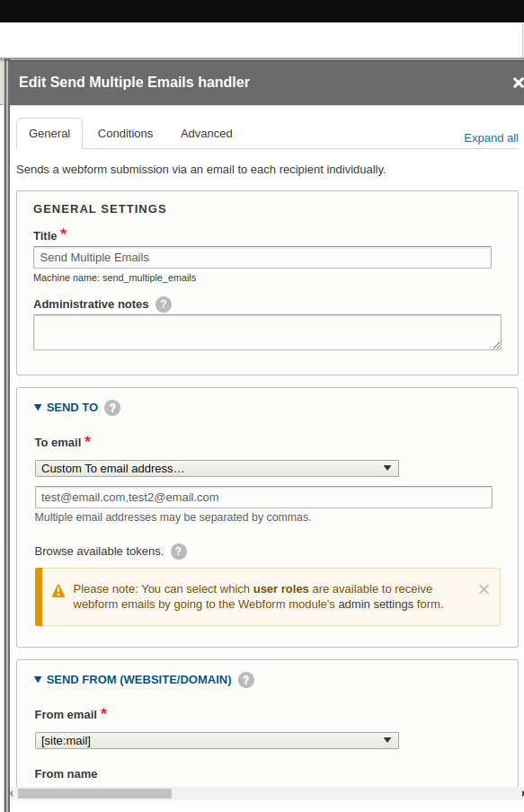This screenshot has width=524, height=812.
Task: Open the To email dropdown
Action: point(217,469)
